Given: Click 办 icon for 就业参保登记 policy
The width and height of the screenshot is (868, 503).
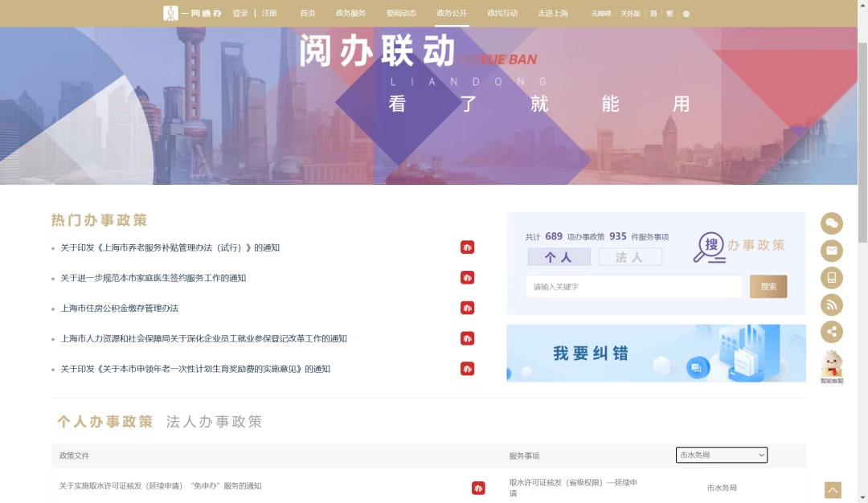Looking at the screenshot, I should pyautogui.click(x=467, y=338).
